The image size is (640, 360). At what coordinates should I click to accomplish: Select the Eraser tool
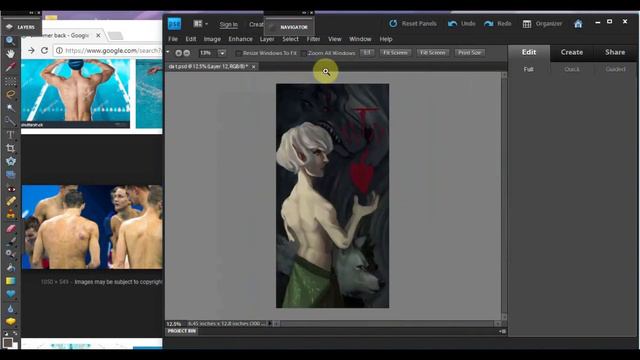10,228
